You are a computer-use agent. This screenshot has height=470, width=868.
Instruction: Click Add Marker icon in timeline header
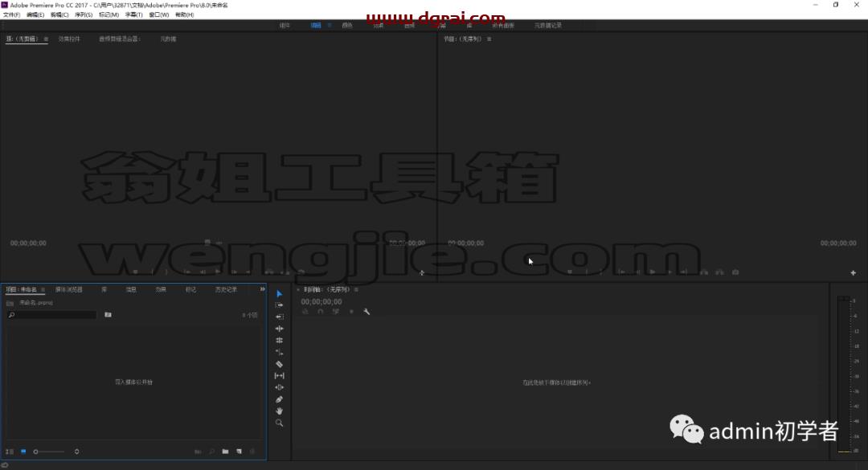[x=351, y=312]
